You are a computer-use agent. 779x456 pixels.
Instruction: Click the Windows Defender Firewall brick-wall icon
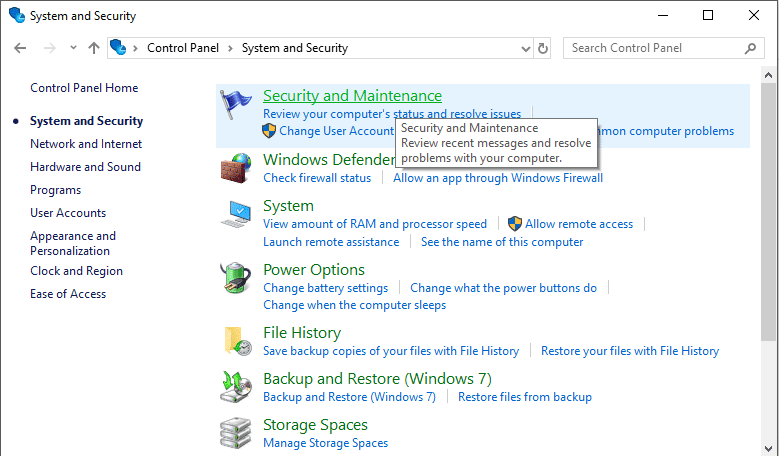click(236, 168)
